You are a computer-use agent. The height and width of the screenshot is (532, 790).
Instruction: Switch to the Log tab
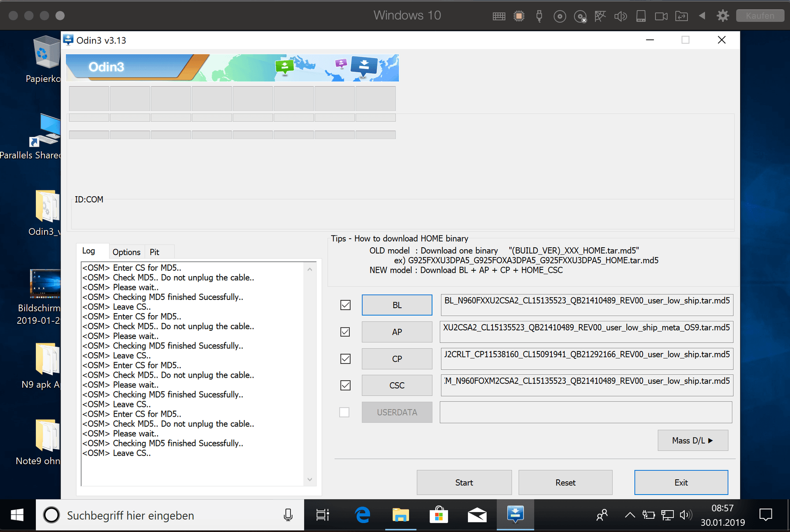tap(88, 251)
